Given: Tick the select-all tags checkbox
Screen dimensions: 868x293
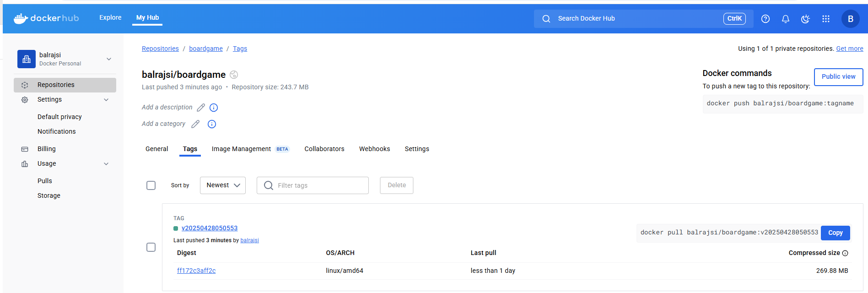Looking at the screenshot, I should click(x=151, y=185).
